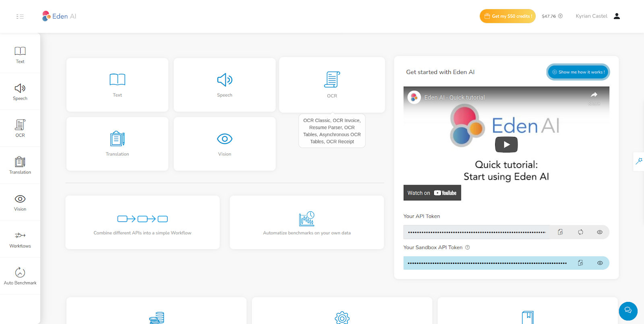The image size is (644, 324).
Task: Reveal the Sandbox API Token with eye icon
Action: (x=600, y=263)
